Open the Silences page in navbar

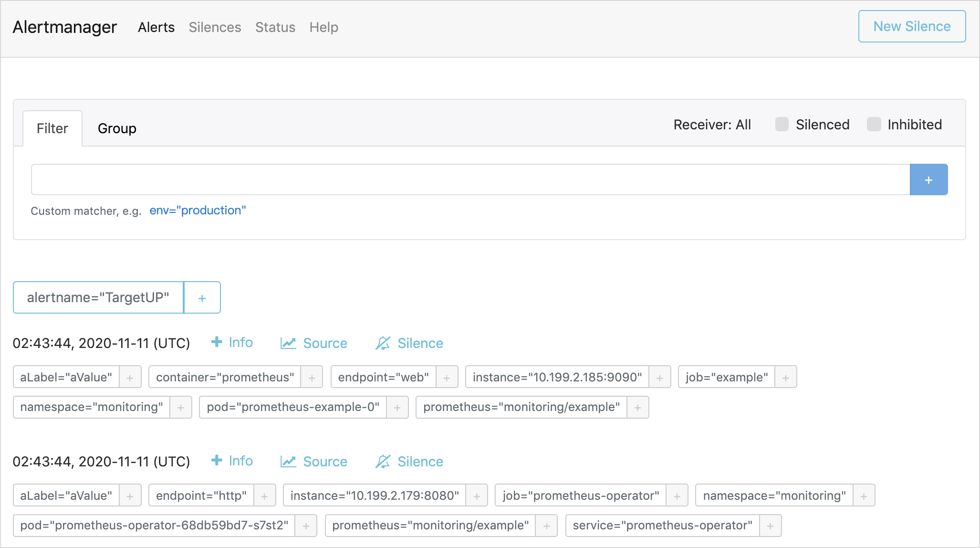click(x=215, y=27)
